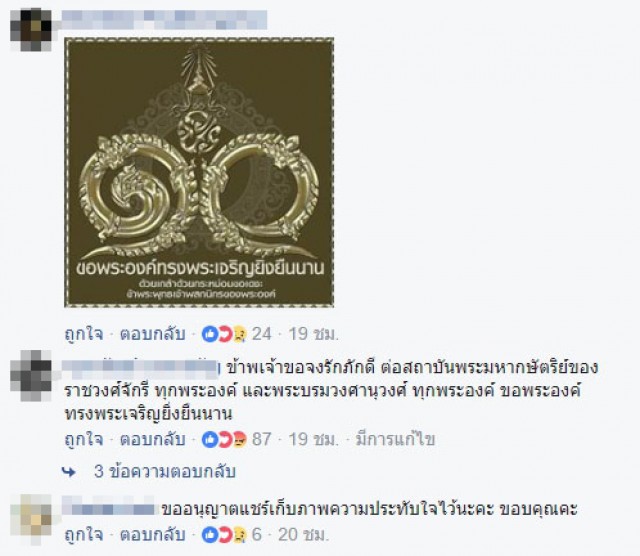Open the first commenter's profile picture
This screenshot has height=556, width=640.
coord(31,29)
